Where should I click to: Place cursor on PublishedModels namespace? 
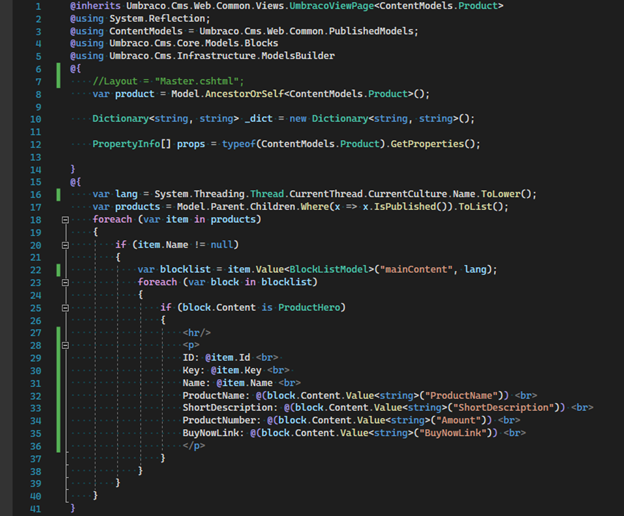371,31
